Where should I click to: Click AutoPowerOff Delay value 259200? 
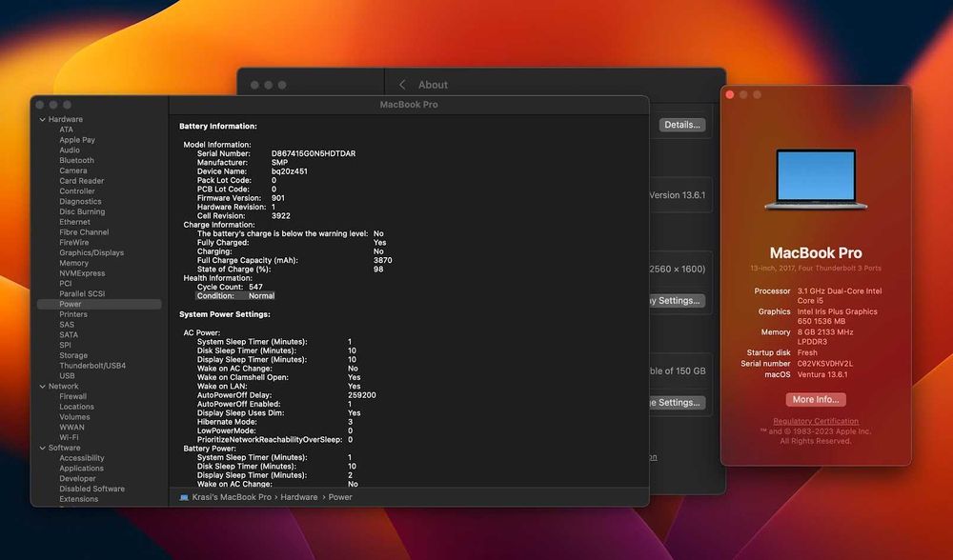(x=361, y=395)
